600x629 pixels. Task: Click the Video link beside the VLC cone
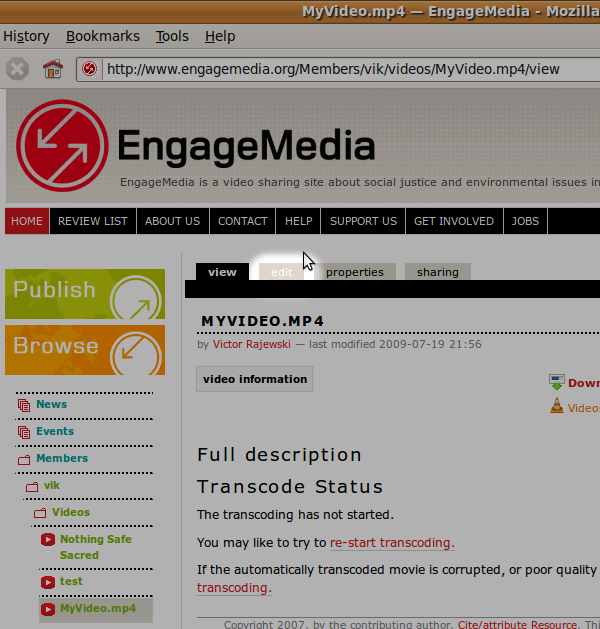584,408
